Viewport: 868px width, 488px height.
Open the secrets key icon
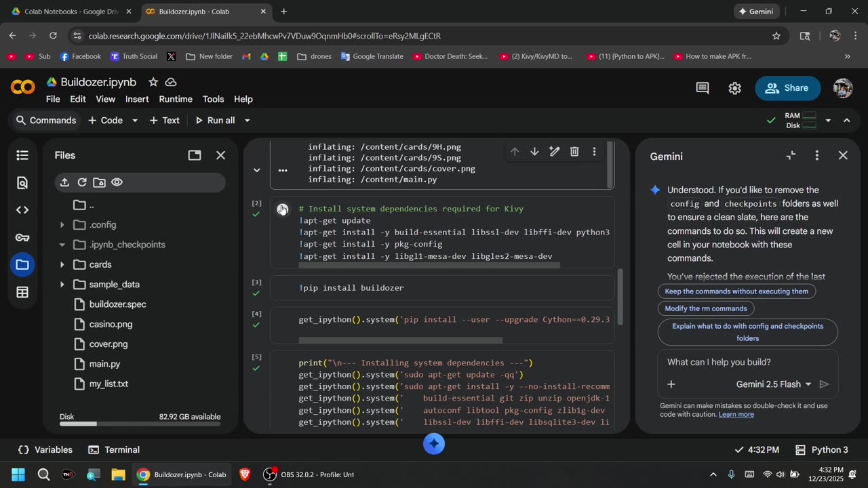coord(22,238)
